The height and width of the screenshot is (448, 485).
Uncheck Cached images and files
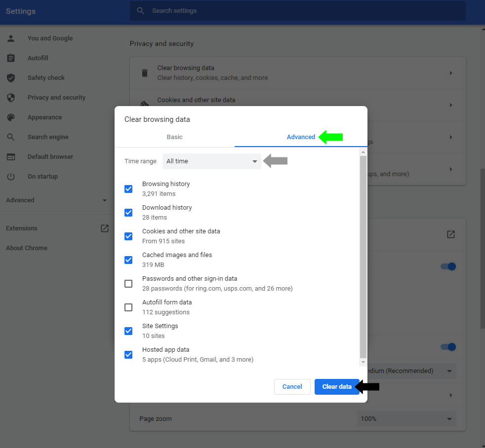pos(128,260)
